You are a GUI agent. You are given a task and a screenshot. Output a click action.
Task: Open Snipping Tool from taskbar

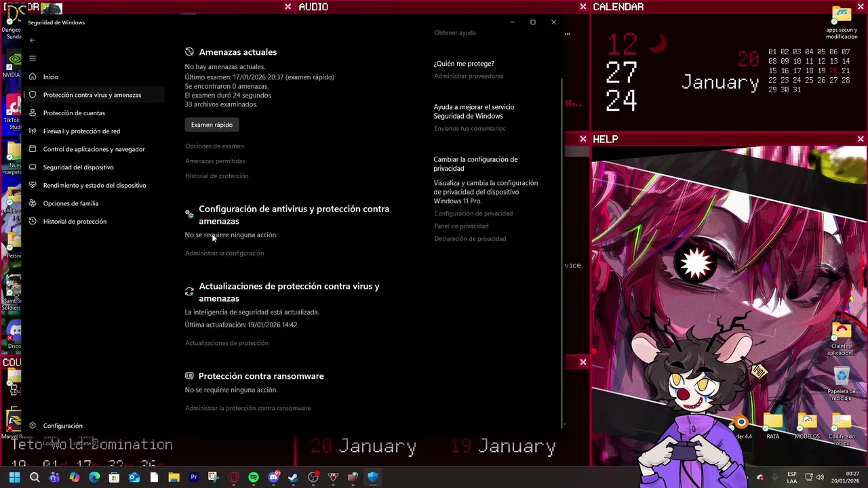(214, 477)
